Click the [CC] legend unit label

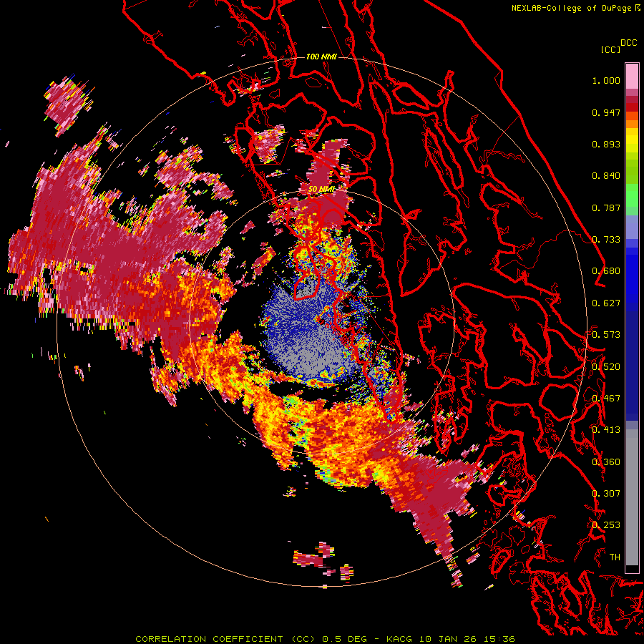click(610, 49)
